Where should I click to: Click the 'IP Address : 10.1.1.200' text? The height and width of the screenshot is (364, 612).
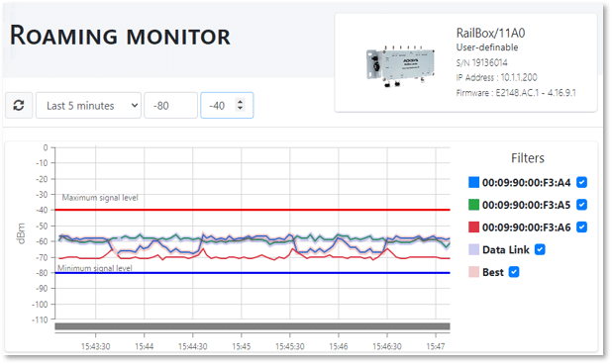[x=496, y=77]
